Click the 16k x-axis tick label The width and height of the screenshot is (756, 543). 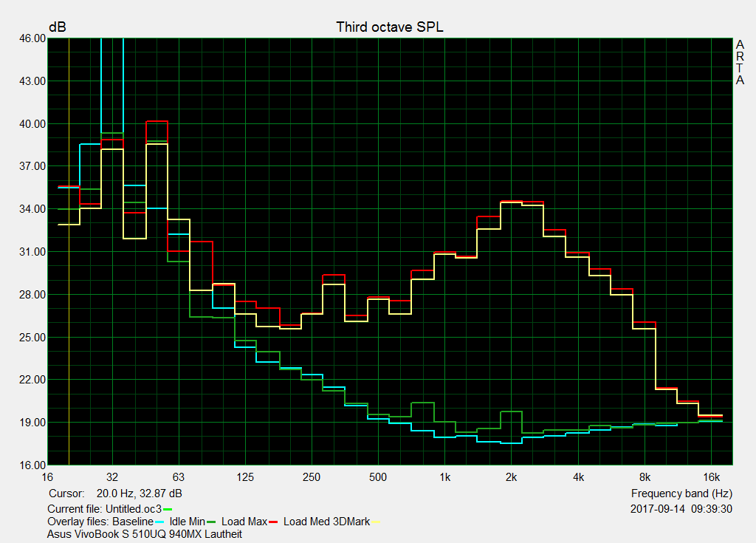click(x=711, y=477)
